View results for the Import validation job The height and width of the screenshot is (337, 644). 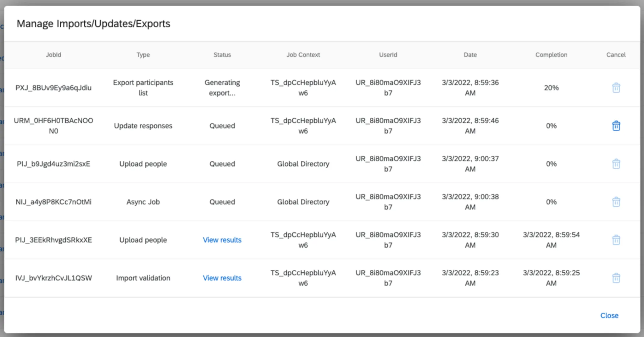(222, 278)
